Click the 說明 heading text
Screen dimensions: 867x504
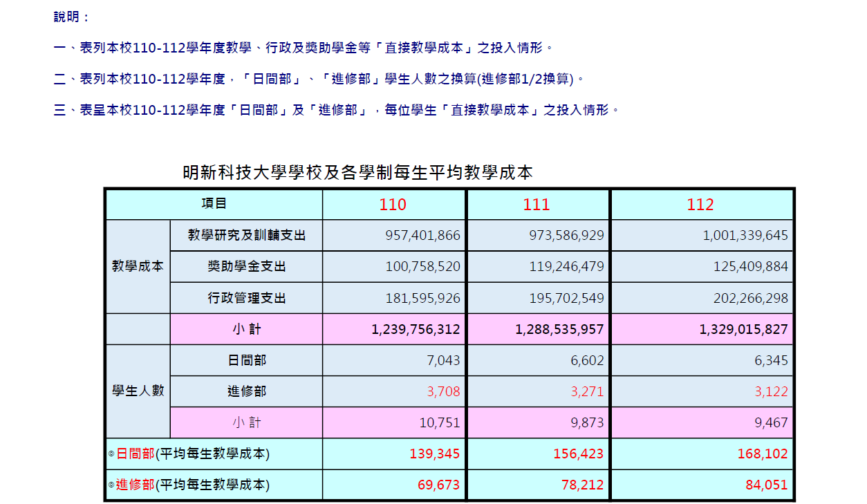point(72,17)
